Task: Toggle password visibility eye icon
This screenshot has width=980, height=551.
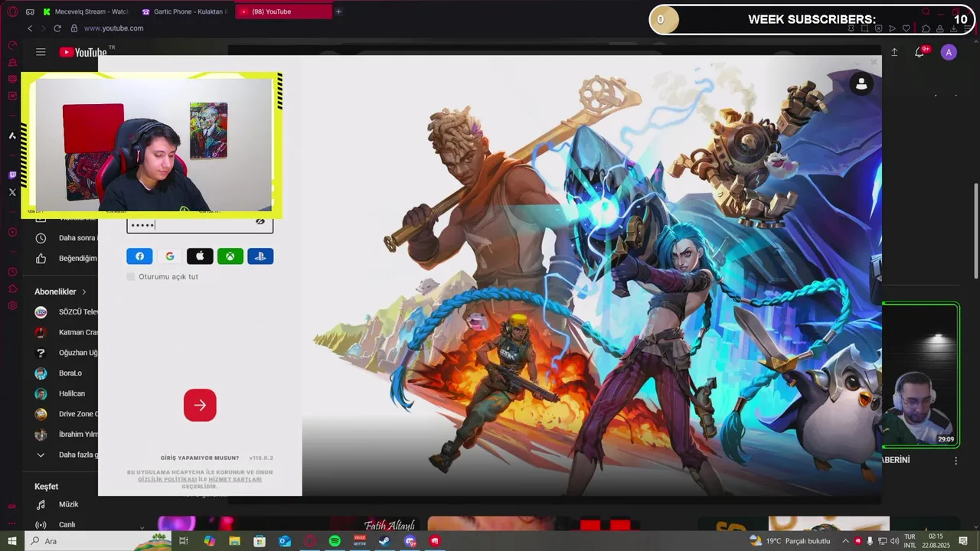Action: [260, 222]
